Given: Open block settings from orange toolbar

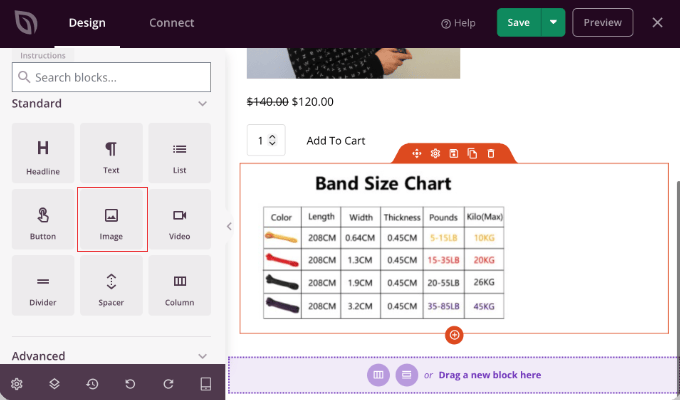Looking at the screenshot, I should 435,153.
